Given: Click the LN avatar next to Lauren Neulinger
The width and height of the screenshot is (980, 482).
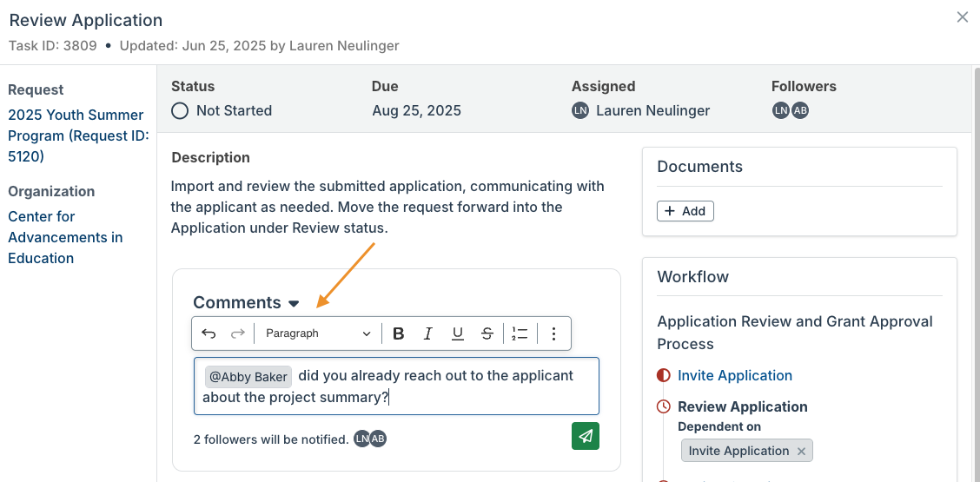Looking at the screenshot, I should pyautogui.click(x=580, y=111).
